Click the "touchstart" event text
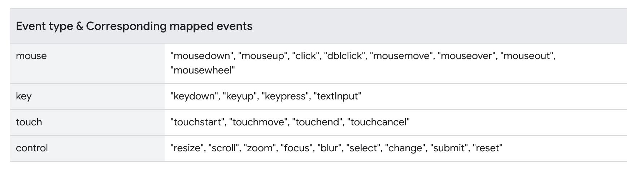The width and height of the screenshot is (644, 183). (197, 122)
